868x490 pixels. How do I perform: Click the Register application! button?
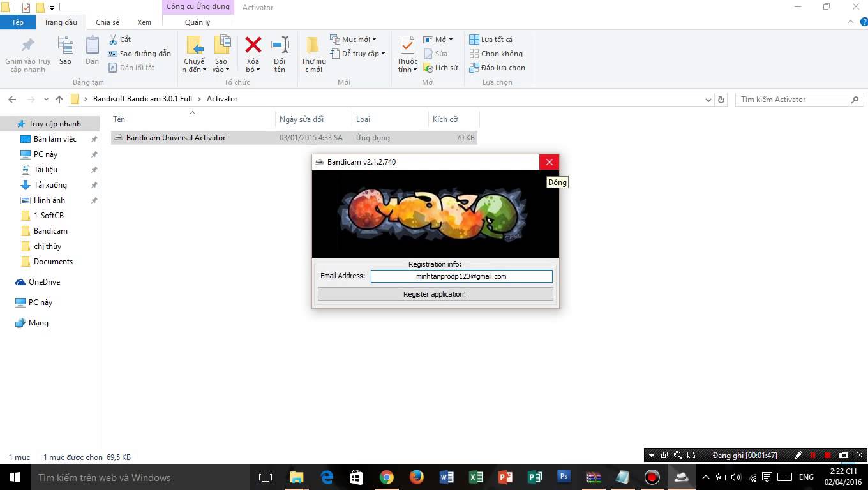(435, 294)
